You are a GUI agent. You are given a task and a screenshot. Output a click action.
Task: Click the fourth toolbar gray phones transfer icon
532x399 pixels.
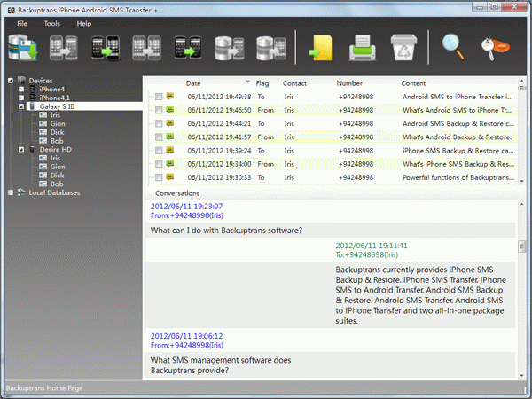tap(146, 48)
